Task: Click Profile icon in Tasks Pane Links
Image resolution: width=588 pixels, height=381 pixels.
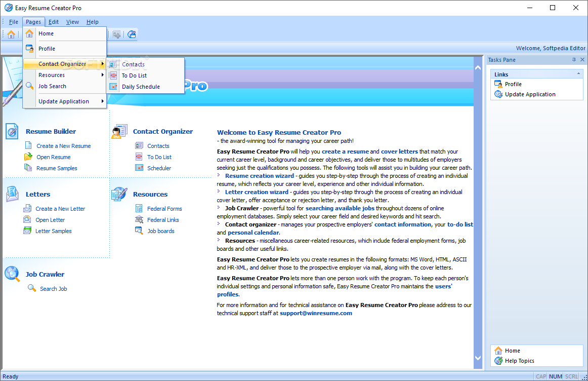Action: tap(498, 84)
